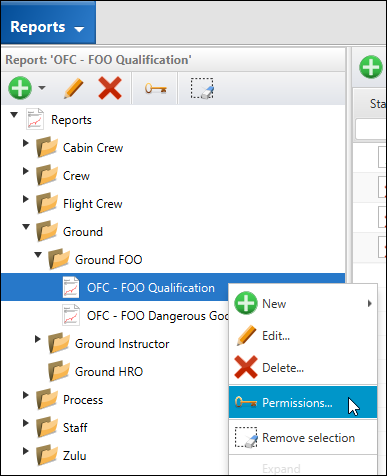
Task: Expand the Cabin Crew folder
Action: click(26, 143)
